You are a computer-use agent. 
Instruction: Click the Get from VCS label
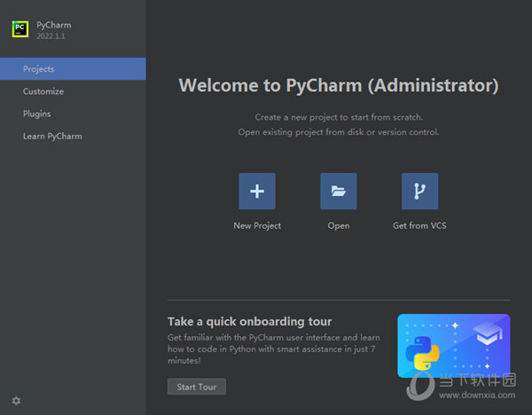[419, 225]
